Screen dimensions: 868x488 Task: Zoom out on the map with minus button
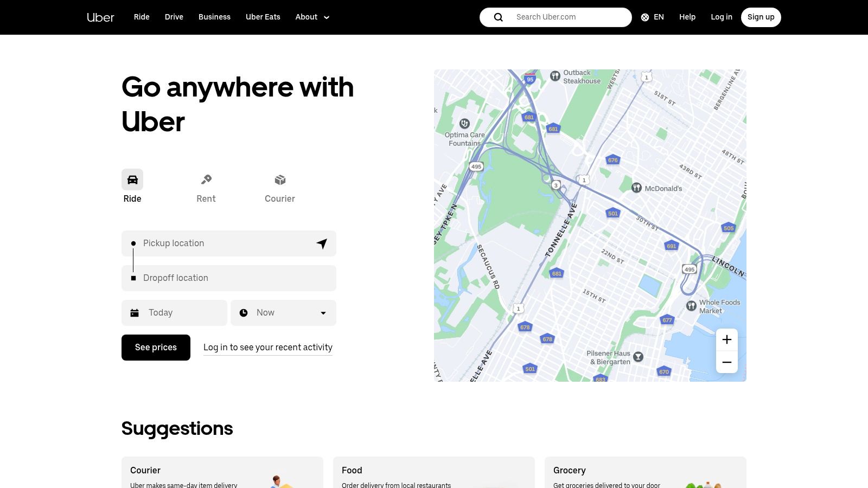[x=727, y=362]
